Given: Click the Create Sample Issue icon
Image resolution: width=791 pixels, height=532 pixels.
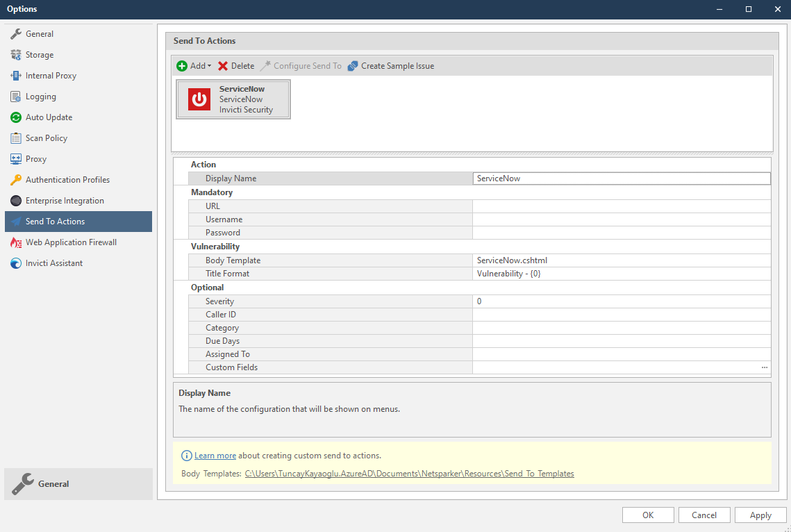Looking at the screenshot, I should coord(353,66).
